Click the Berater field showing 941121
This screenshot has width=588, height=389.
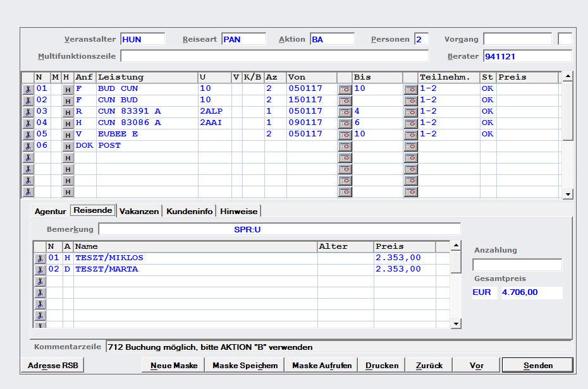[528, 56]
